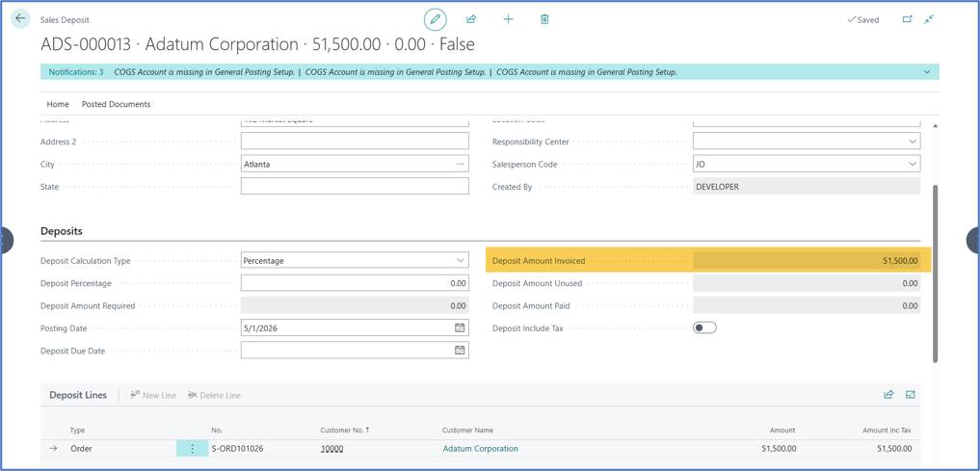Open the page in a new window
The height and width of the screenshot is (471, 980).
click(907, 19)
